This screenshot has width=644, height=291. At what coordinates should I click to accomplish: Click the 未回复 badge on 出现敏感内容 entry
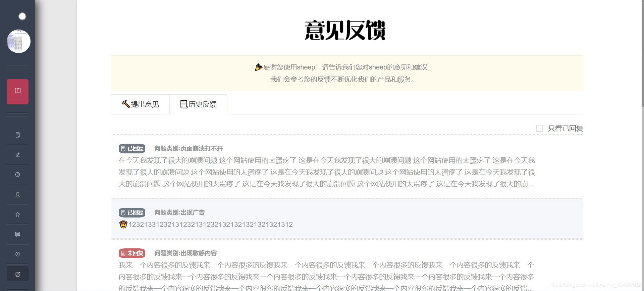pos(132,253)
